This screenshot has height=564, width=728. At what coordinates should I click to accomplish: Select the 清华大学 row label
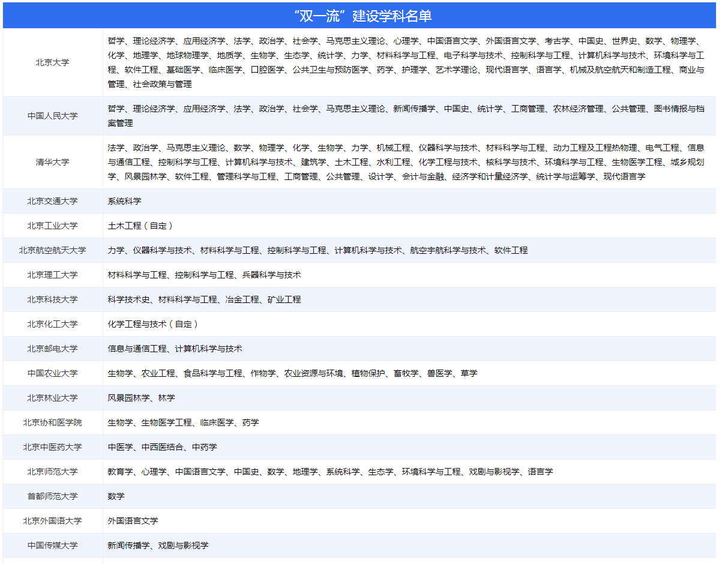coord(52,162)
